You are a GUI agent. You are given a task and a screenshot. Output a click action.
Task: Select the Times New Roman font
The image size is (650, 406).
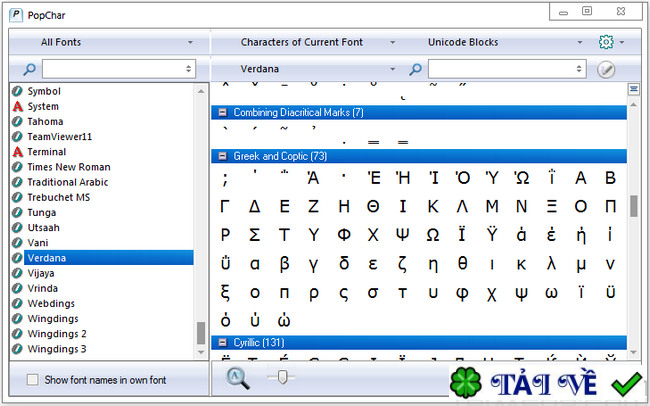click(x=69, y=167)
